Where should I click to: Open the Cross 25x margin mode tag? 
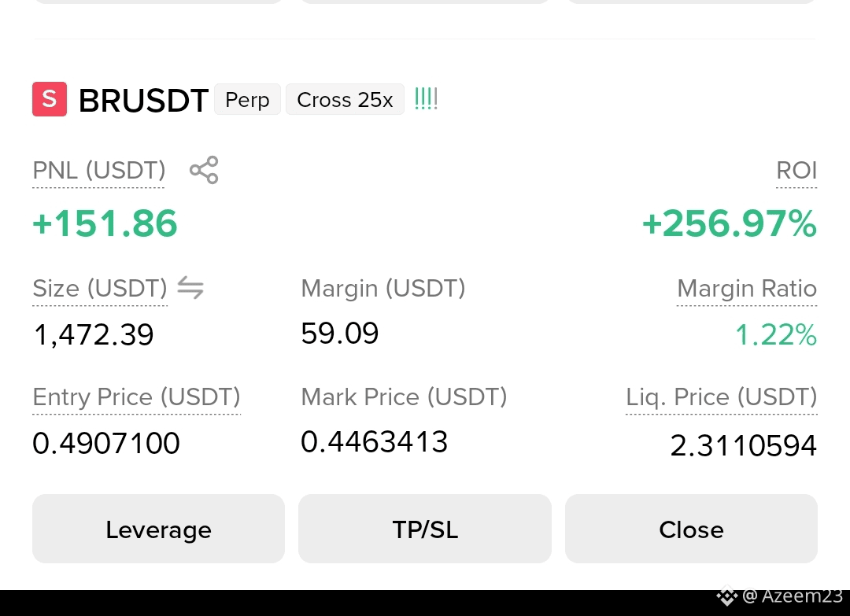[x=345, y=100]
